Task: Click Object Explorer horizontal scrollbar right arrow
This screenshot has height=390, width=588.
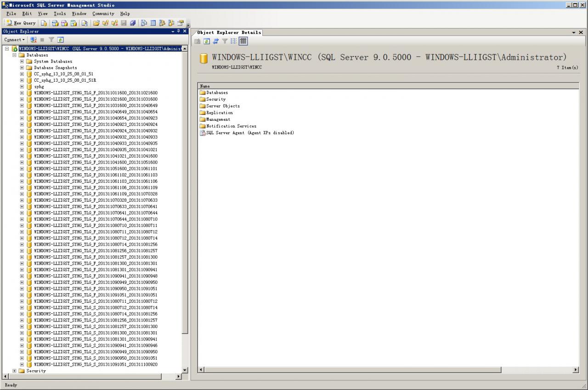Action: 179,377
